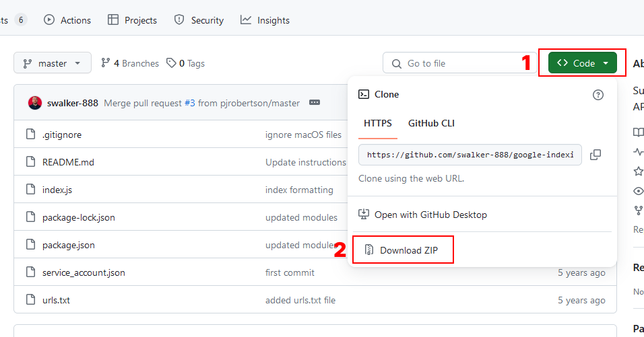Viewport: 644px width, 337px height.
Task: Open the Insights tab
Action: click(x=265, y=20)
